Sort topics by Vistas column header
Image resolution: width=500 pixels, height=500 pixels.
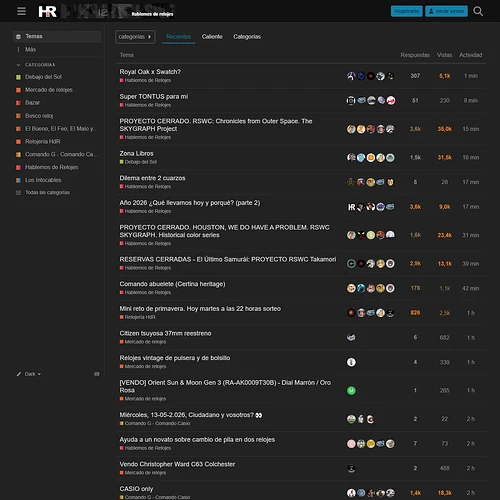tap(444, 55)
